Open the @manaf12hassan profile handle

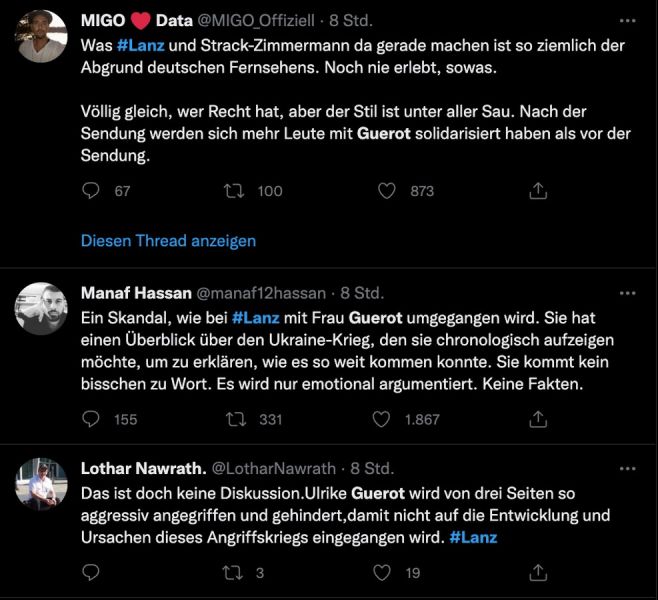[261, 294]
